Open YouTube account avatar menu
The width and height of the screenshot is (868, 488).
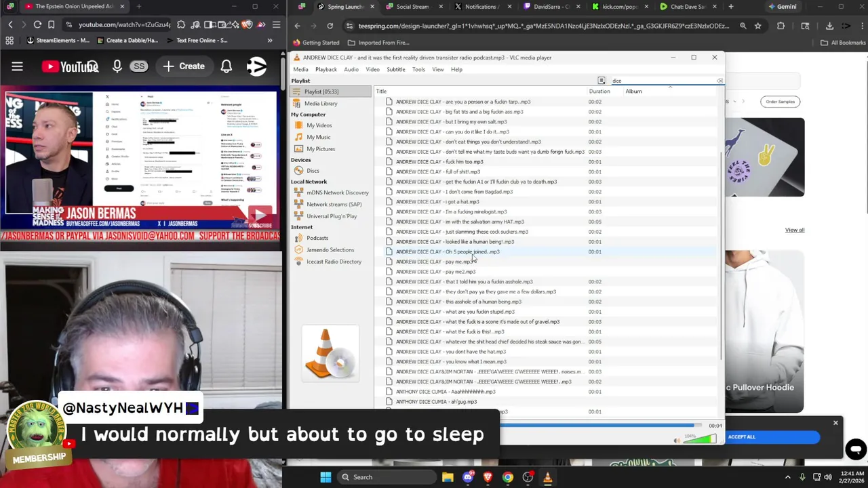pyautogui.click(x=256, y=66)
